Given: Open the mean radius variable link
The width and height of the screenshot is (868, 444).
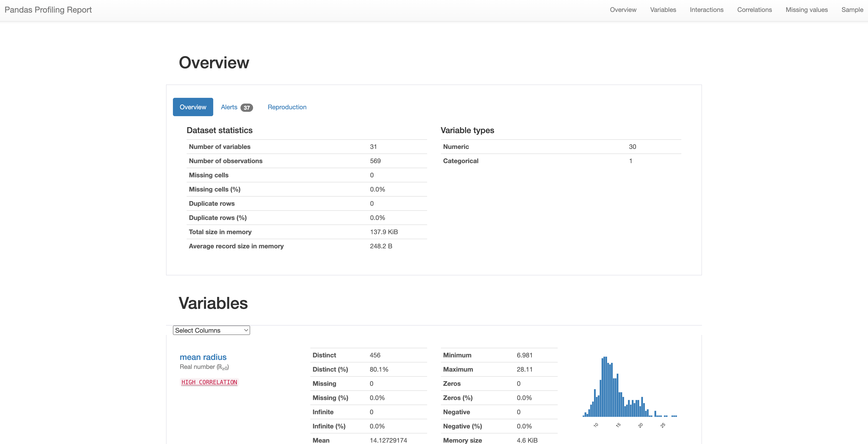Looking at the screenshot, I should pyautogui.click(x=203, y=357).
